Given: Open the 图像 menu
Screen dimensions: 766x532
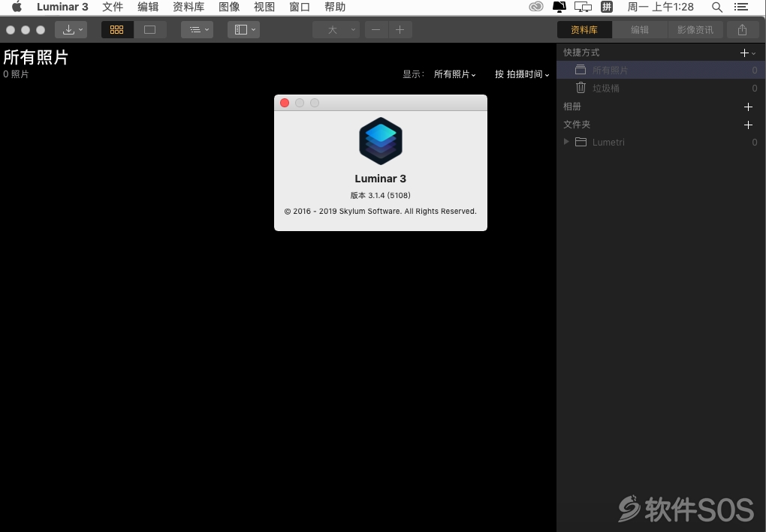Looking at the screenshot, I should [229, 7].
